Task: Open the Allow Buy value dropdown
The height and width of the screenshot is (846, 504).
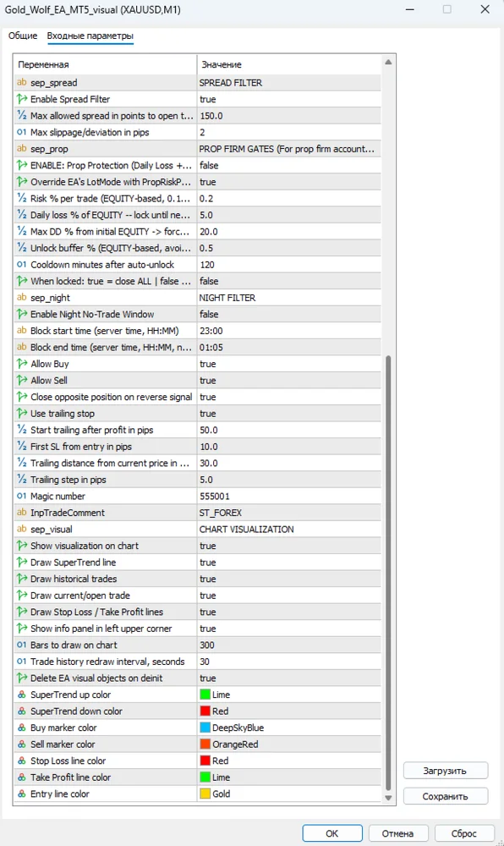Action: [289, 364]
